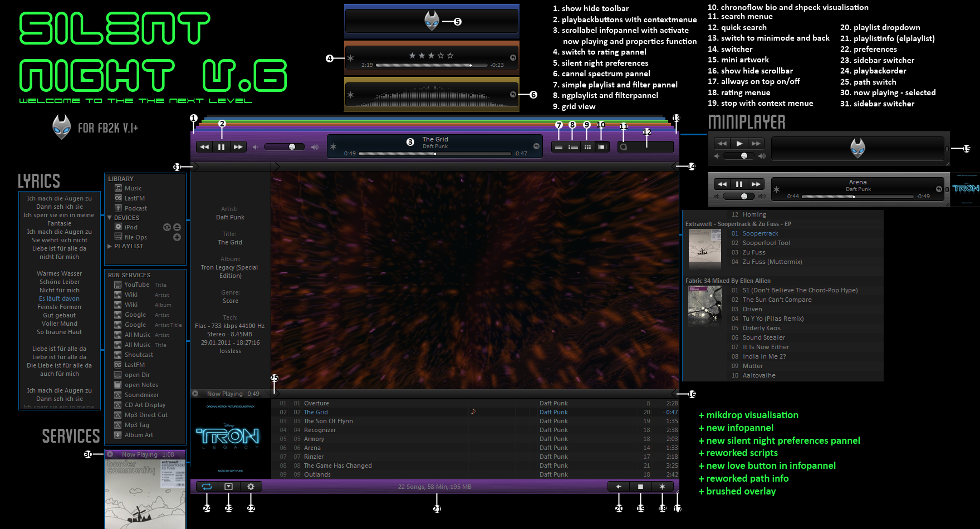
Task: Click the left arrow button in bottom bar
Action: point(619,487)
